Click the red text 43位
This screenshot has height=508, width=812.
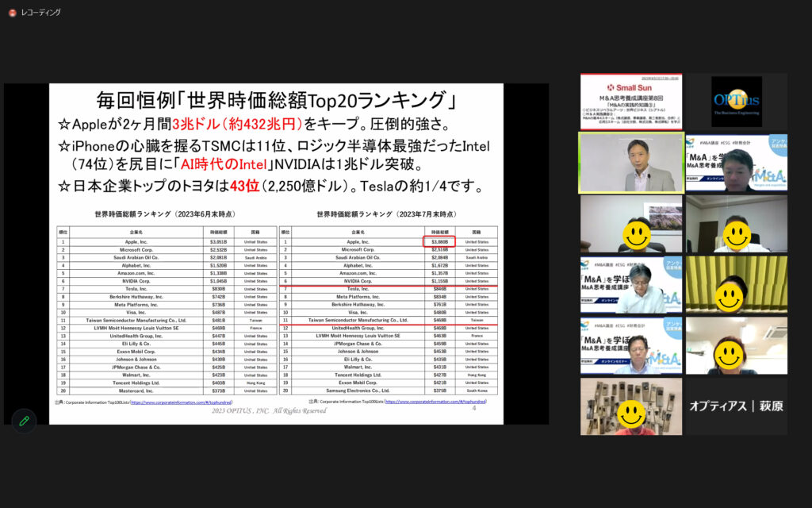(x=244, y=186)
